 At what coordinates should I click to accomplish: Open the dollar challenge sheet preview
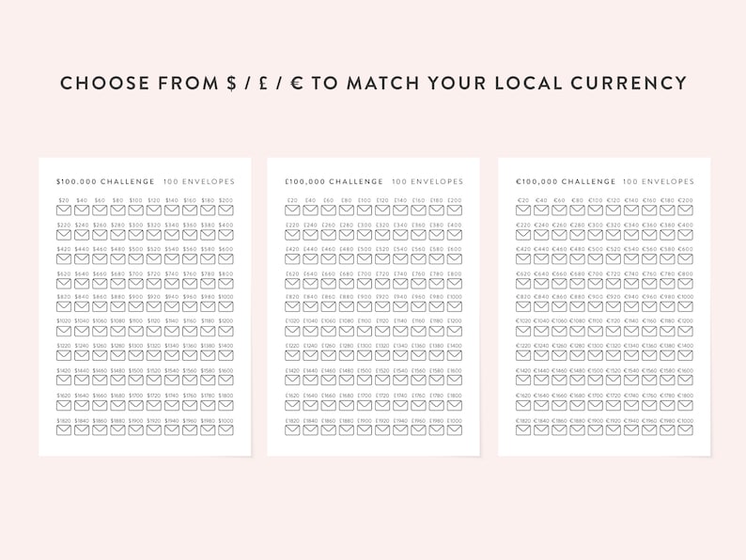pyautogui.click(x=145, y=307)
